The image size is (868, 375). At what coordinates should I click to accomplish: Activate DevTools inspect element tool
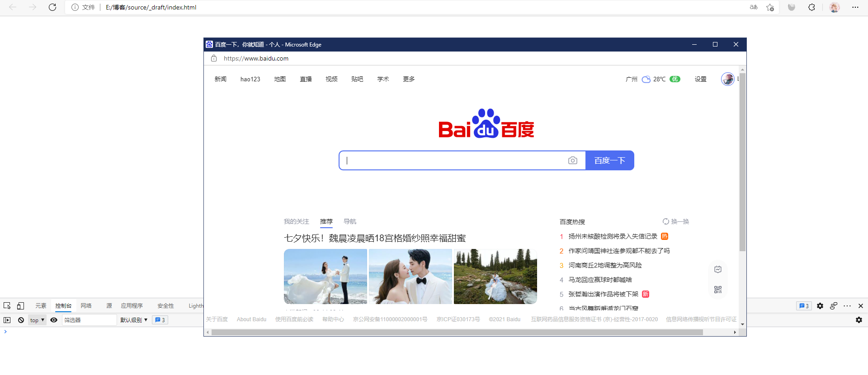coord(7,306)
